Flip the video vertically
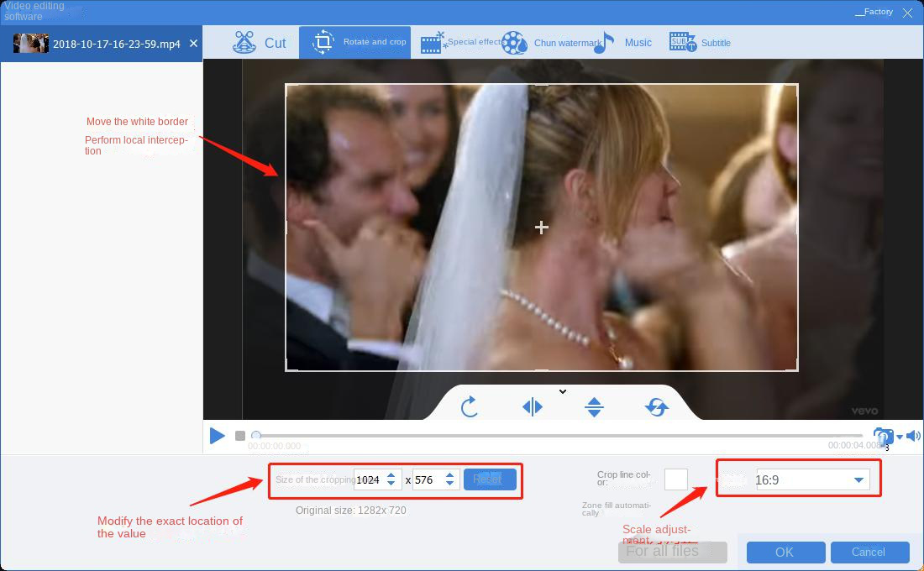This screenshot has width=924, height=571. pos(595,407)
